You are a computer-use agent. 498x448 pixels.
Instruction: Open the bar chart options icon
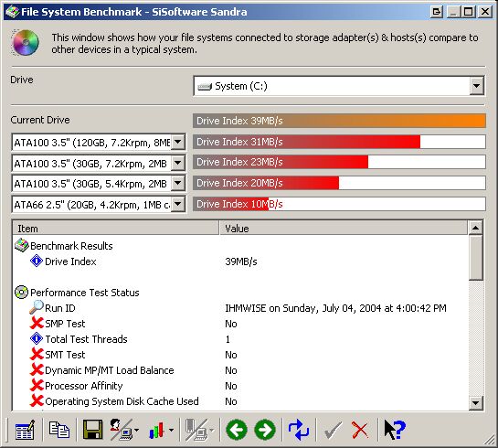[x=157, y=431]
